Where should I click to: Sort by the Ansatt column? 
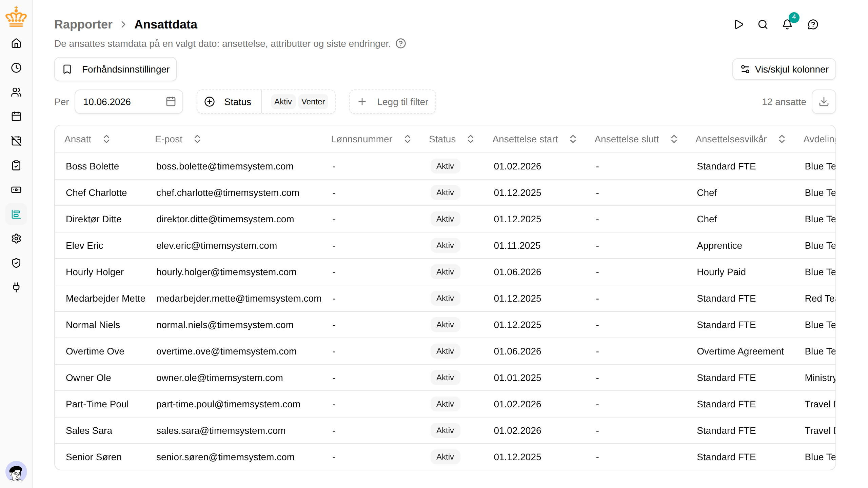coord(87,139)
